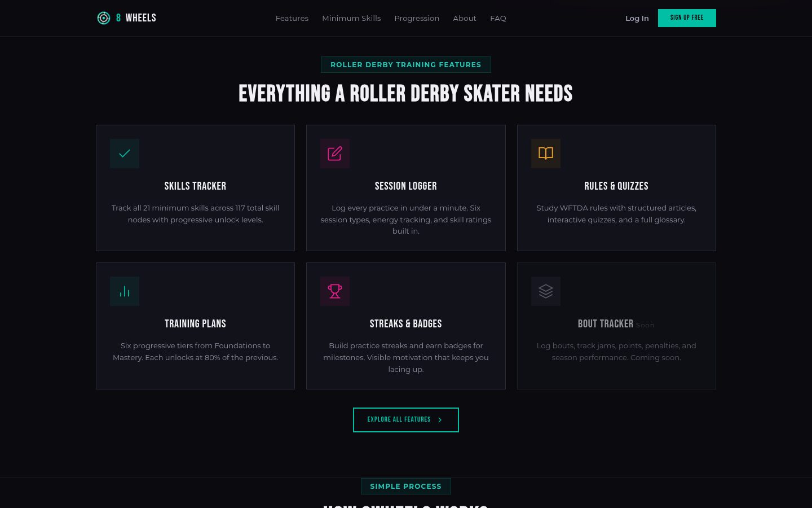Click the Log In link
812x508 pixels.
637,18
